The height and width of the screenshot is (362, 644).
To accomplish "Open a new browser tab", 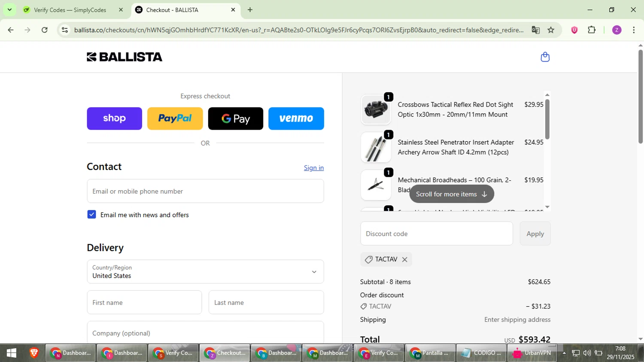I will [x=250, y=9].
